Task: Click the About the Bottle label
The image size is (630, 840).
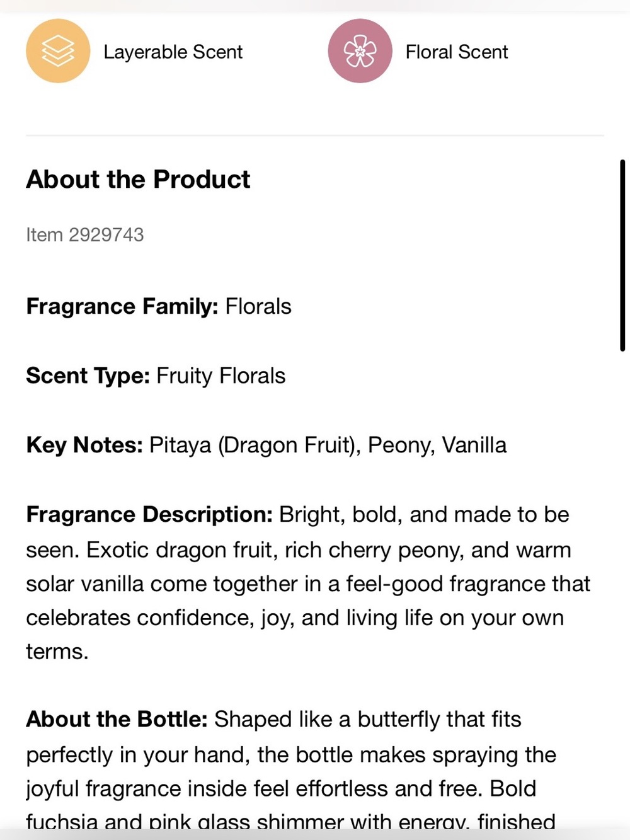Action: tap(117, 720)
